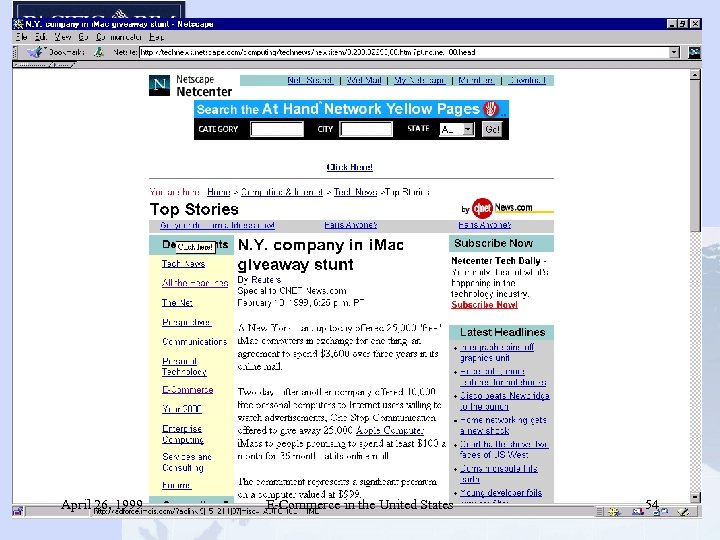Click the At Hand red hand icon
720x540 pixels.
click(x=491, y=109)
